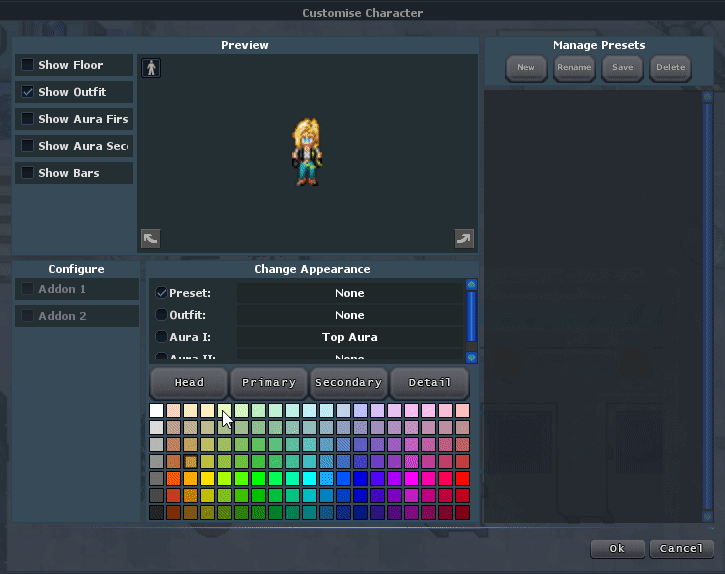This screenshot has width=725, height=574.
Task: Uncheck the Show Outfit checkbox
Action: (x=28, y=92)
